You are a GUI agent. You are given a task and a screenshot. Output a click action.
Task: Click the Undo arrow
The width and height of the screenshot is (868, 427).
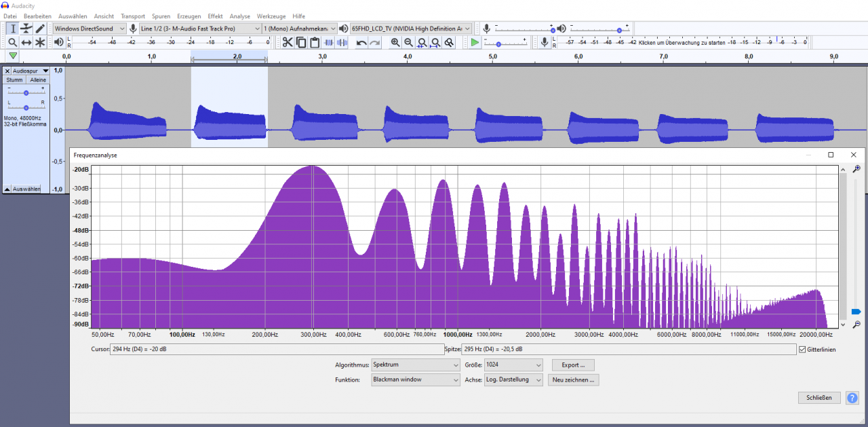(361, 43)
